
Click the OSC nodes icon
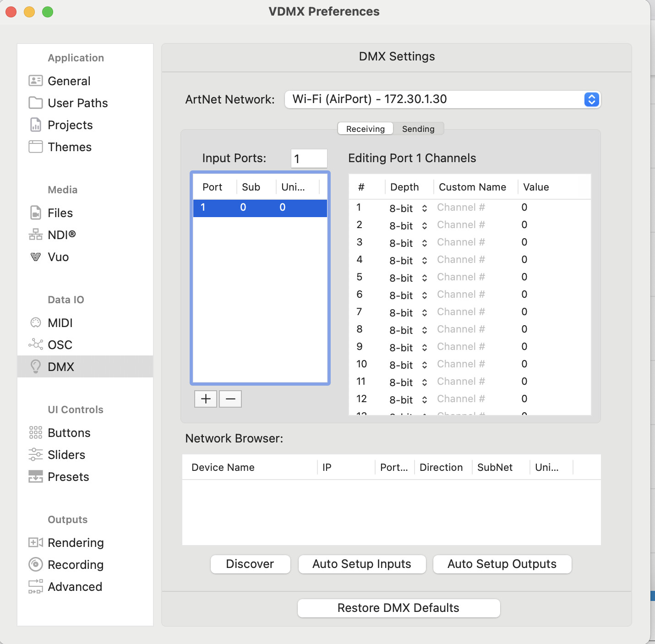click(x=36, y=344)
